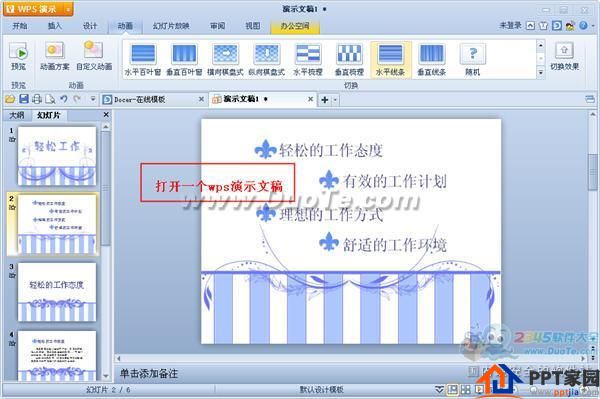The width and height of the screenshot is (600, 399).
Task: Toggle the notes pane arrow in status bar
Action: tap(440, 390)
